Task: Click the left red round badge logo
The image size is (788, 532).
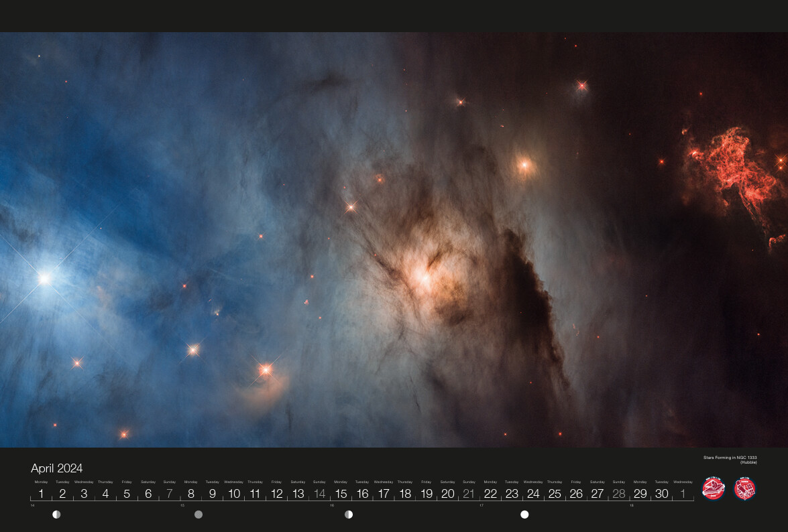Action: tap(713, 488)
